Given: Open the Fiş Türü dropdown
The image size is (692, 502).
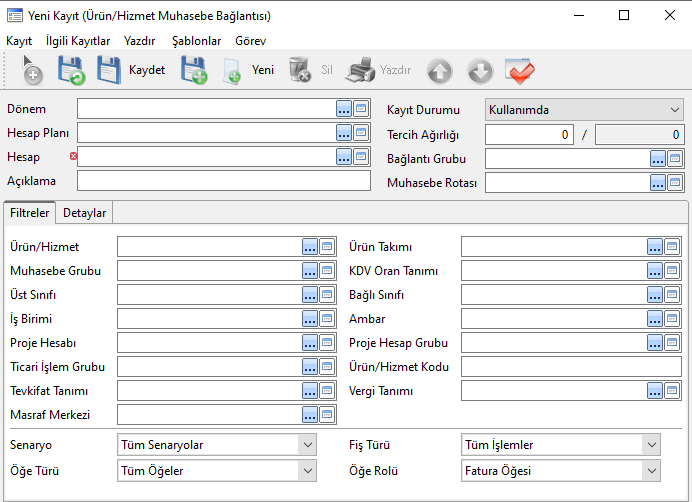Looking at the screenshot, I should (x=652, y=445).
